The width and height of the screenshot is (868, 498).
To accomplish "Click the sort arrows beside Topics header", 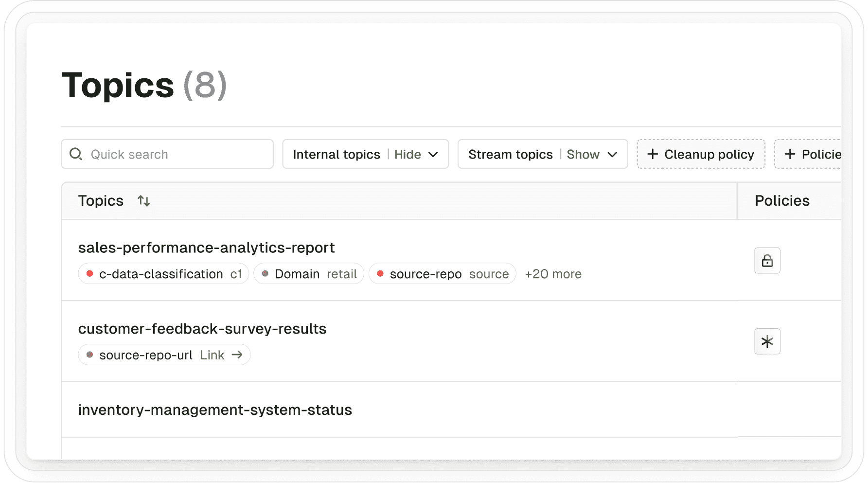I will tap(143, 201).
